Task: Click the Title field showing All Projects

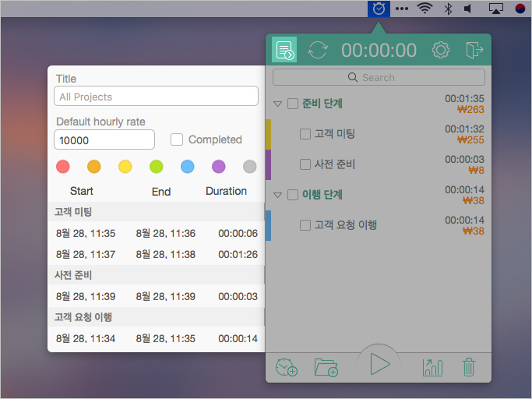Action: [x=156, y=96]
